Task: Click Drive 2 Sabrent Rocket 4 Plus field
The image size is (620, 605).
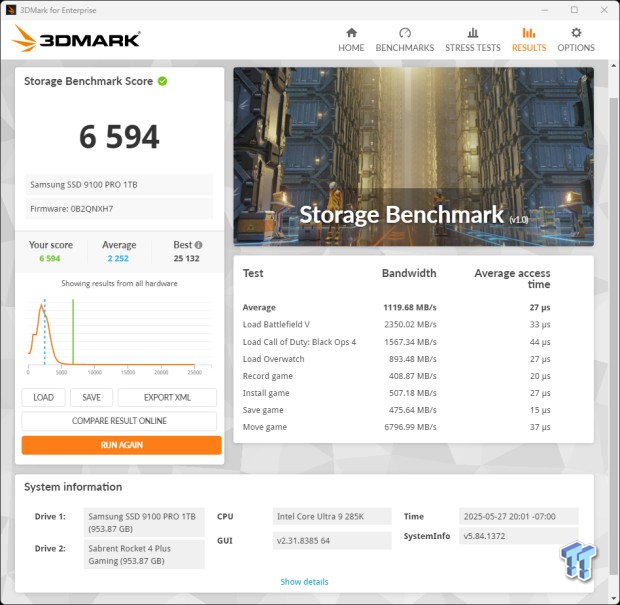Action: click(x=144, y=554)
